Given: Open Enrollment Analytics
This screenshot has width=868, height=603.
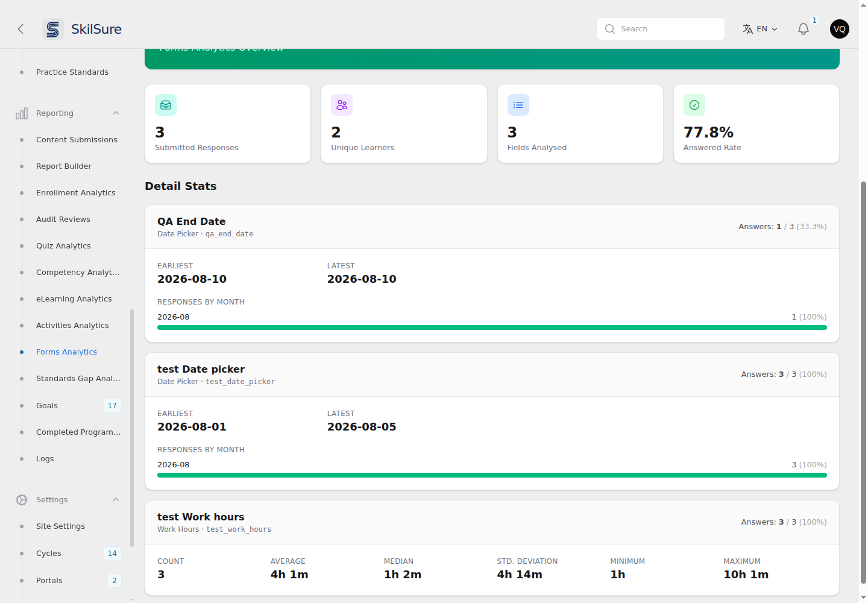Looking at the screenshot, I should pyautogui.click(x=76, y=193).
